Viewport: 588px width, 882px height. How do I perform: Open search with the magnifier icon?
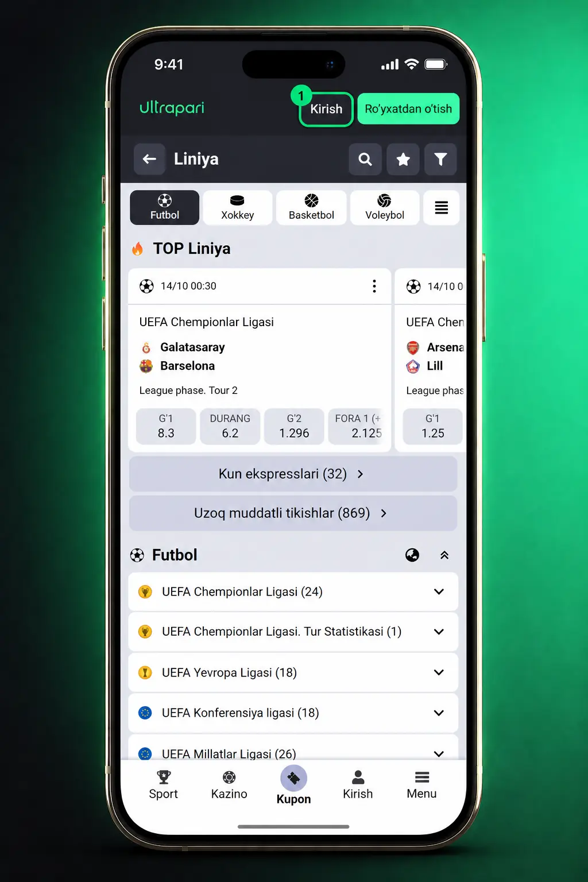pos(365,159)
